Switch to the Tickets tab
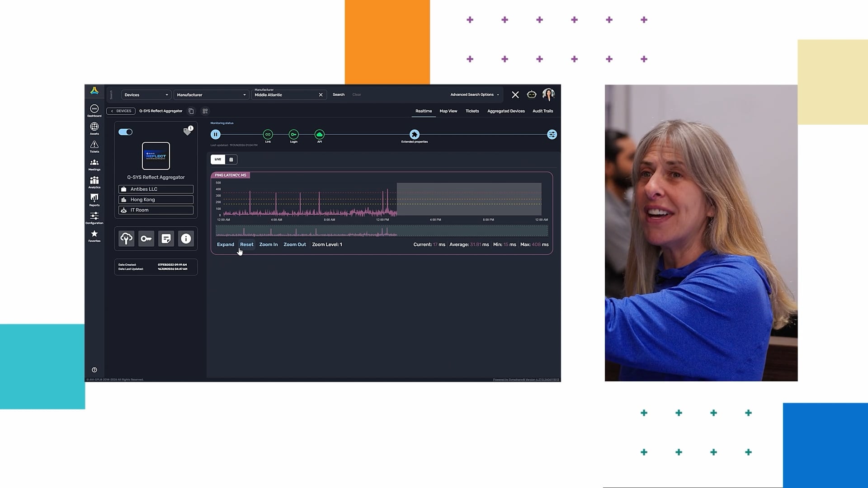This screenshot has width=868, height=488. 472,111
